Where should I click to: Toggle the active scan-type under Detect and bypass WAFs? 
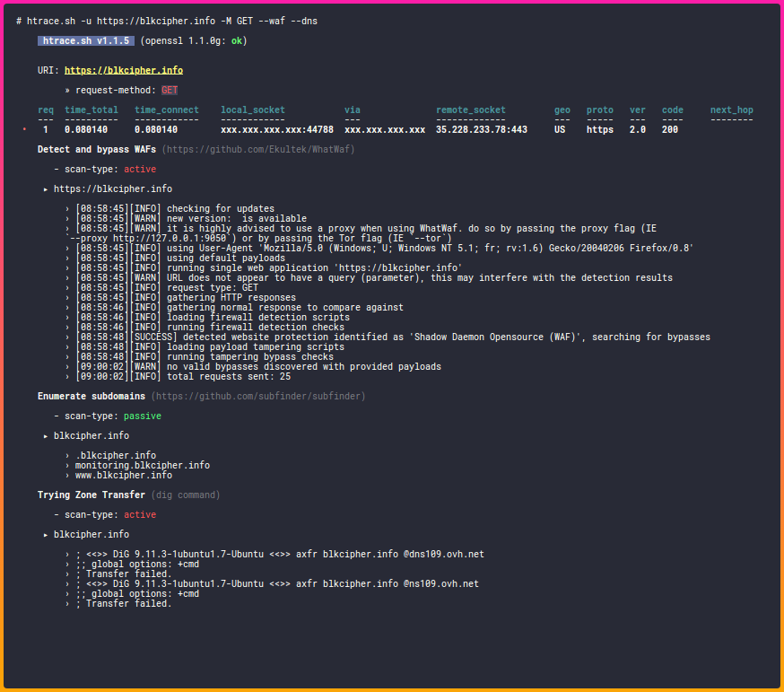tap(140, 169)
